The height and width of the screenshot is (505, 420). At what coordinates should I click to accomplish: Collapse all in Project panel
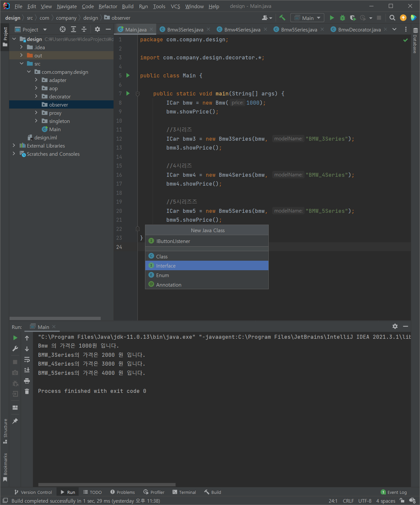(x=84, y=30)
